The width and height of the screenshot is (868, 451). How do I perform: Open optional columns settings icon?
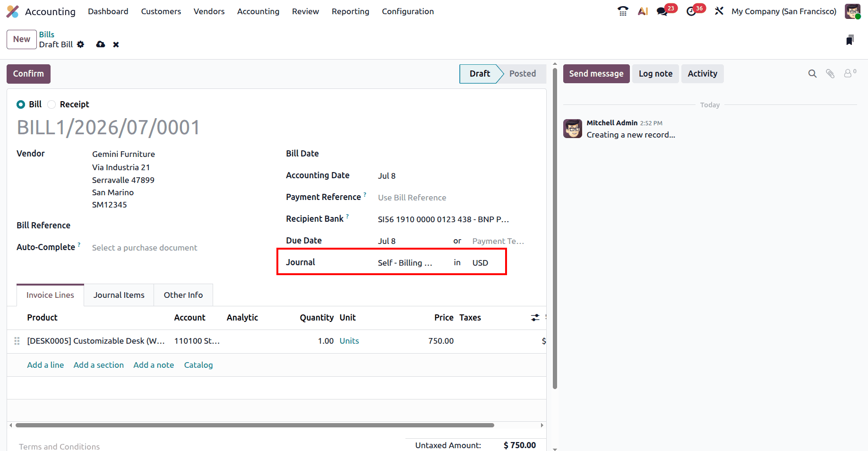click(535, 318)
